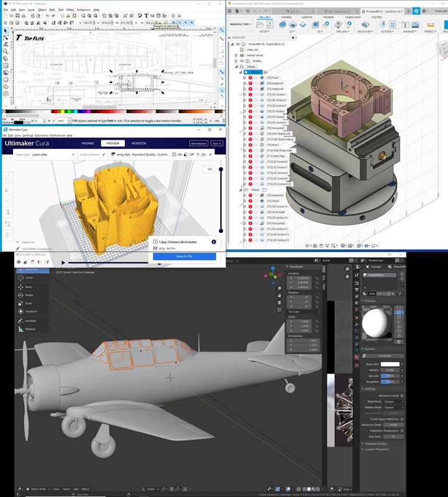Click Blender DefaultWhite material slot

point(380,275)
